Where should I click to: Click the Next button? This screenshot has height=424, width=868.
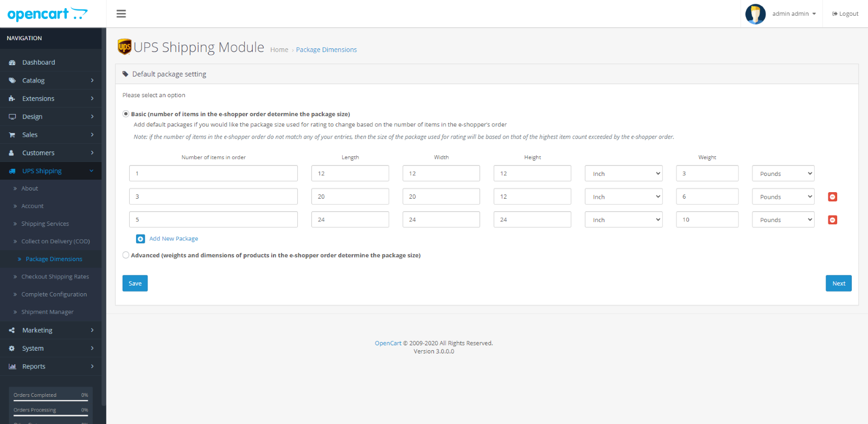(839, 283)
